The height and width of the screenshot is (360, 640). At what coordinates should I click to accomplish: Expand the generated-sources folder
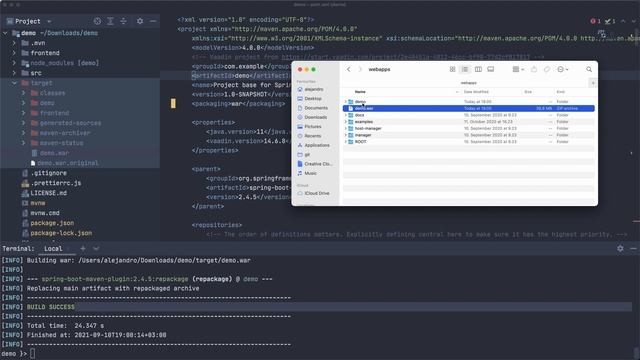[x=24, y=123]
